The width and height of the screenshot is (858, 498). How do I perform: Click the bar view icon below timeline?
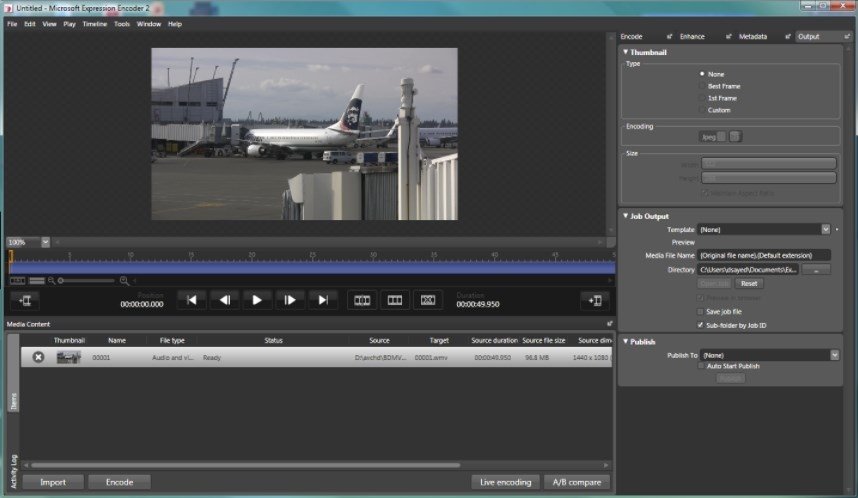[x=37, y=281]
